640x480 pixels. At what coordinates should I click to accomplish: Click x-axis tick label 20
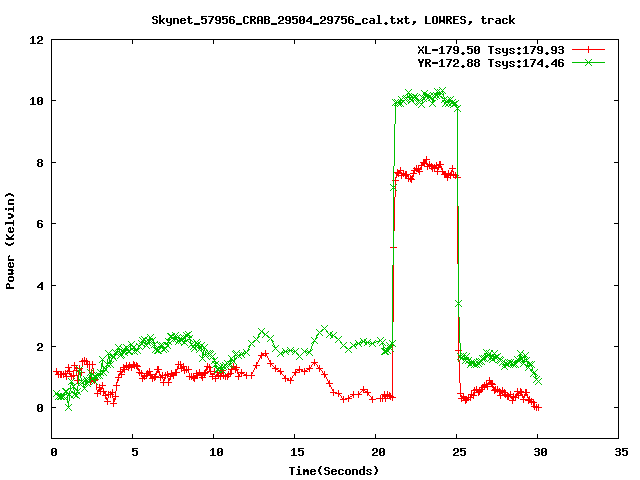378,452
